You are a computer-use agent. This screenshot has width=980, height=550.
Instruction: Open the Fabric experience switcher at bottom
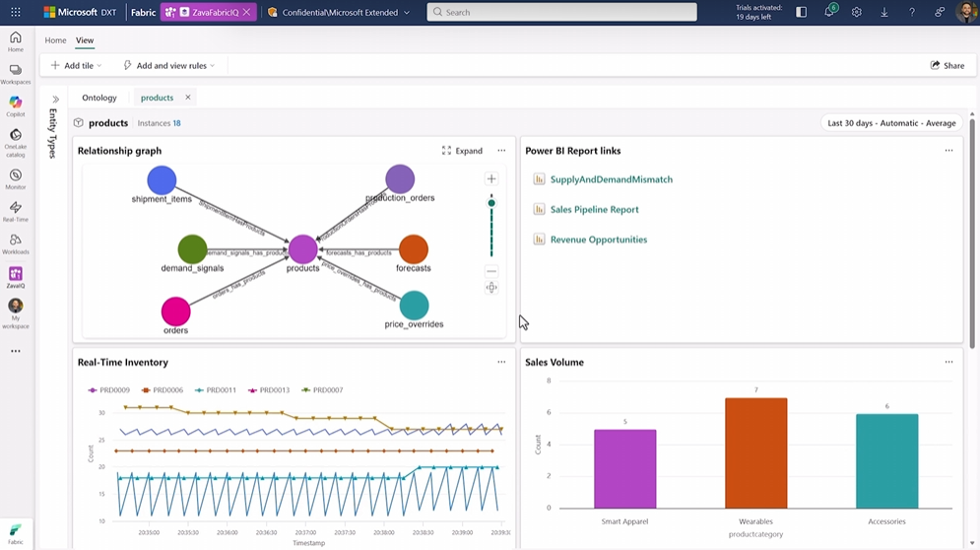pyautogui.click(x=16, y=534)
